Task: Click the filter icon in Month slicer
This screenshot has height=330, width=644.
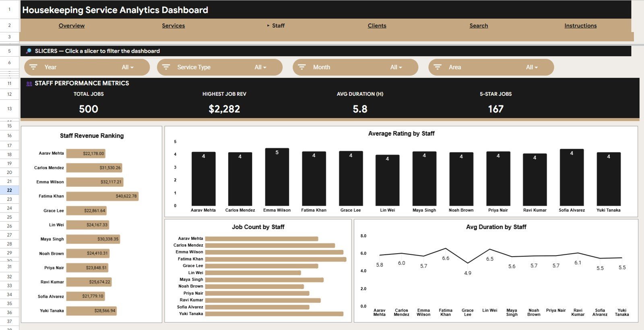Action: click(302, 67)
